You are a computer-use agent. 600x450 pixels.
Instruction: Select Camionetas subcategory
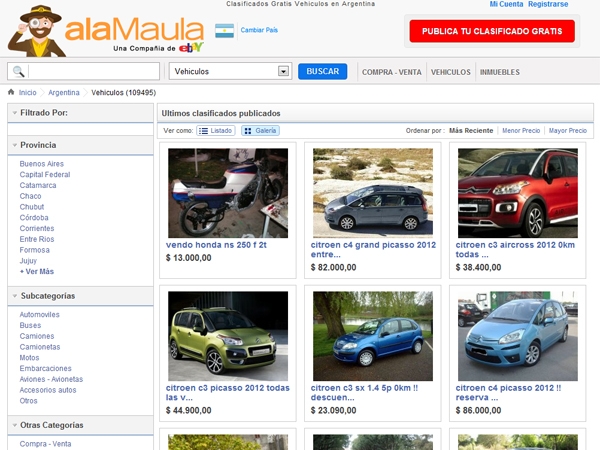click(40, 347)
